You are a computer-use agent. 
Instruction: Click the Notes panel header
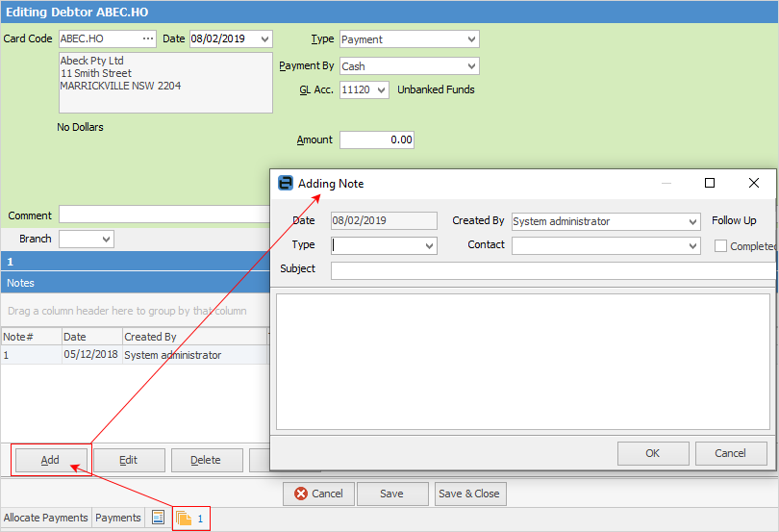pos(136,283)
